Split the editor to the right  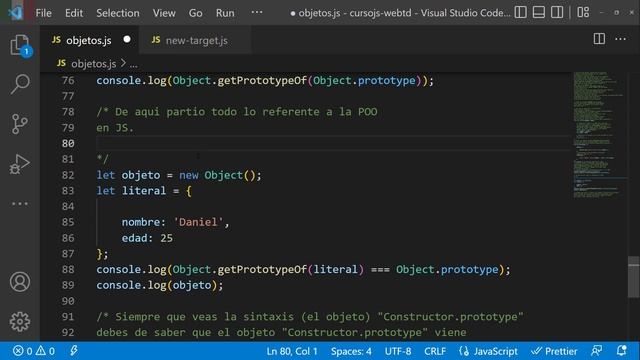pos(599,39)
